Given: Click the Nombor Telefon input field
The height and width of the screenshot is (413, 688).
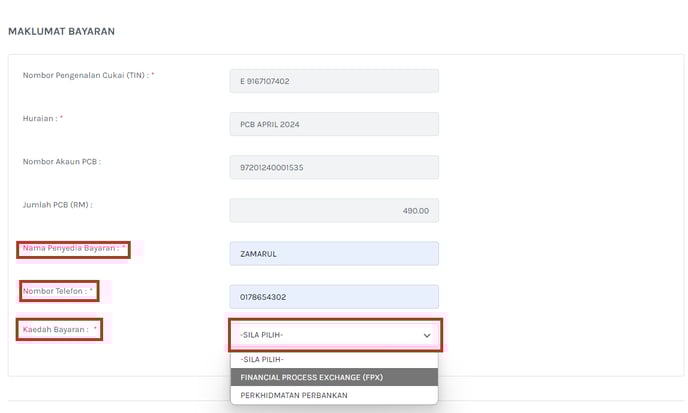Looking at the screenshot, I should (x=334, y=297).
